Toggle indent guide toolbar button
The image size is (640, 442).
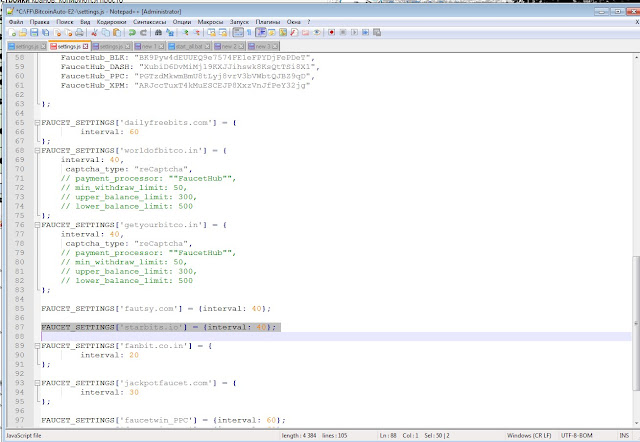point(260,32)
